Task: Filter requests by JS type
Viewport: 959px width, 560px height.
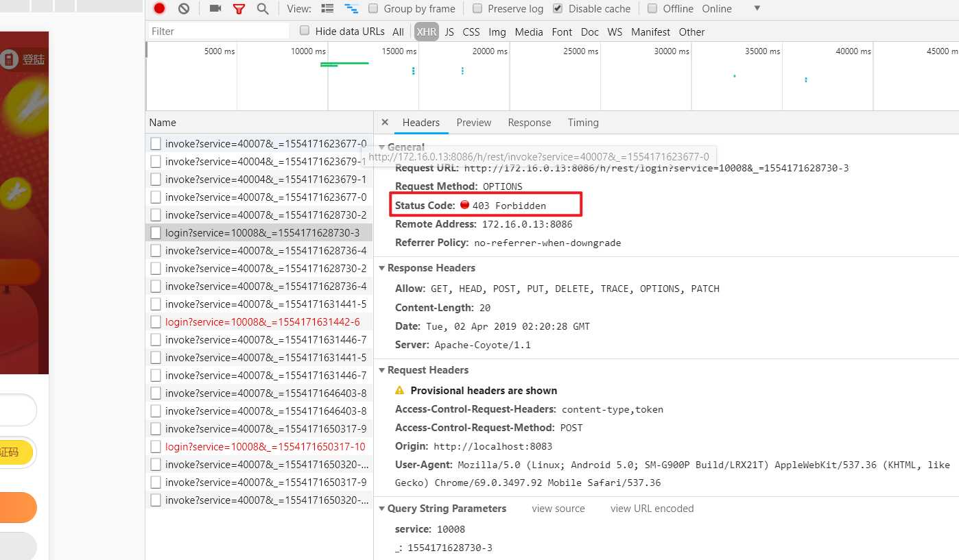Action: 449,32
